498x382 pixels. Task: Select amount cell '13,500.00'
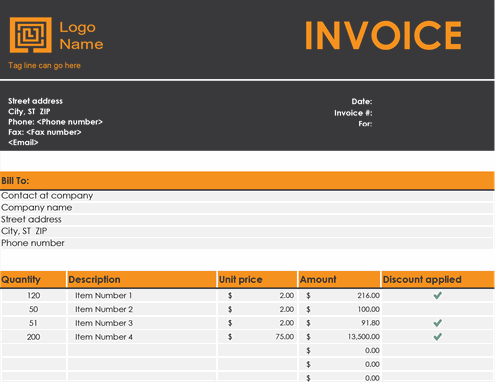[339, 337]
